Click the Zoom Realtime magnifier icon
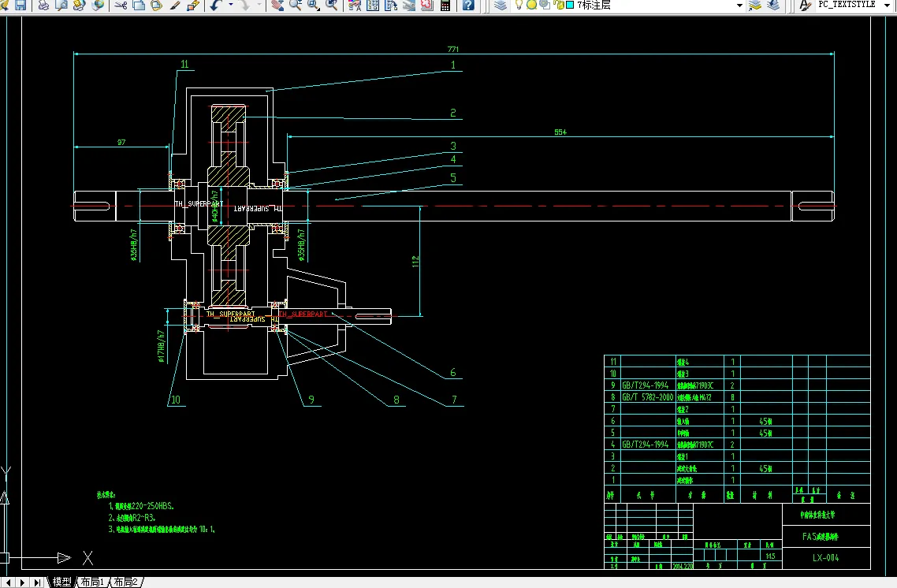 (x=296, y=6)
